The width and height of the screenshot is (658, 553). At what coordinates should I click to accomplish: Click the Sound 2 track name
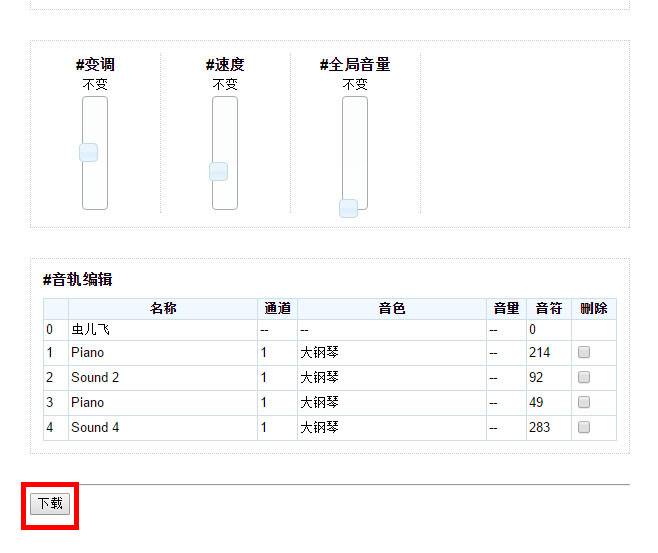pyautogui.click(x=95, y=378)
